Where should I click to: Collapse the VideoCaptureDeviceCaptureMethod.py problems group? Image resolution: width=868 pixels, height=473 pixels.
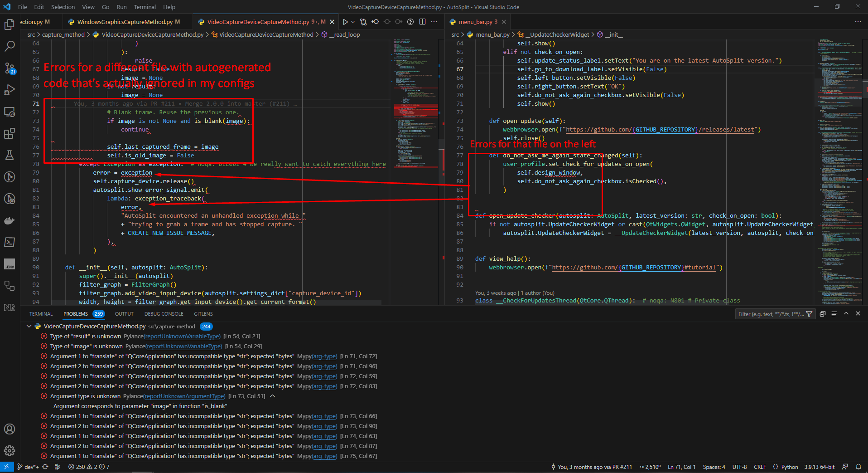coord(29,326)
